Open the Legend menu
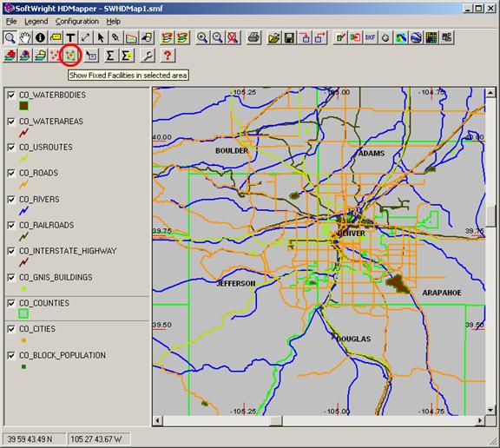 [x=36, y=22]
